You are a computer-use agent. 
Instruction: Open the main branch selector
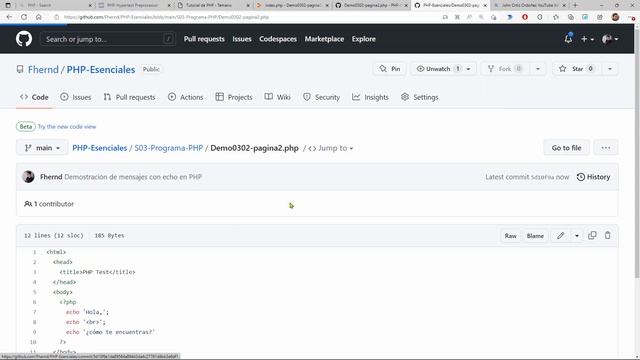point(42,148)
